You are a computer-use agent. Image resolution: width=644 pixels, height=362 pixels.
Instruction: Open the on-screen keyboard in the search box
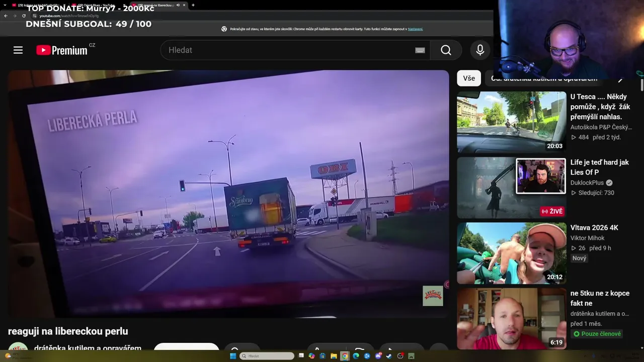(x=420, y=50)
